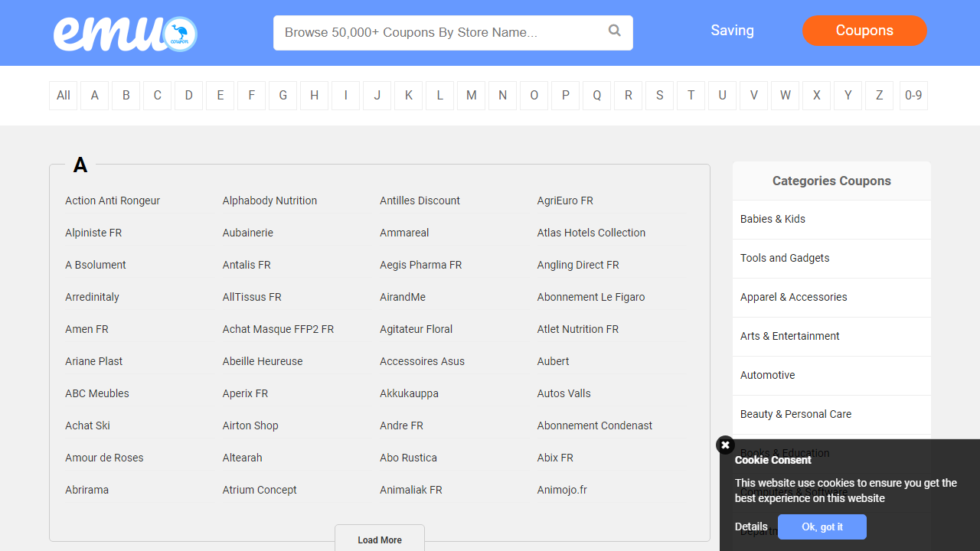
Task: Browse Beauty & Personal Care category
Action: point(795,414)
